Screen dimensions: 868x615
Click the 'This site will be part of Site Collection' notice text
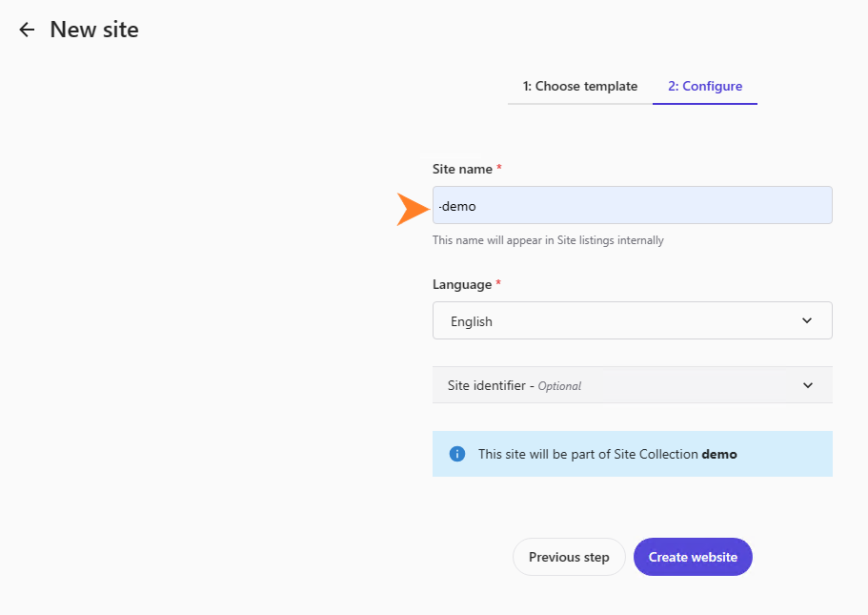point(607,454)
